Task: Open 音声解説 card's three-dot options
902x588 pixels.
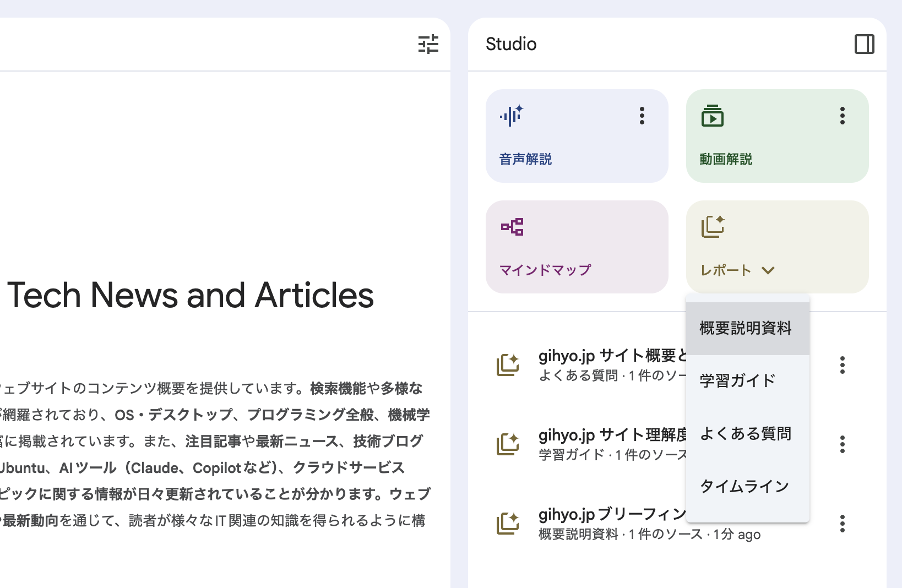Action: [x=642, y=116]
